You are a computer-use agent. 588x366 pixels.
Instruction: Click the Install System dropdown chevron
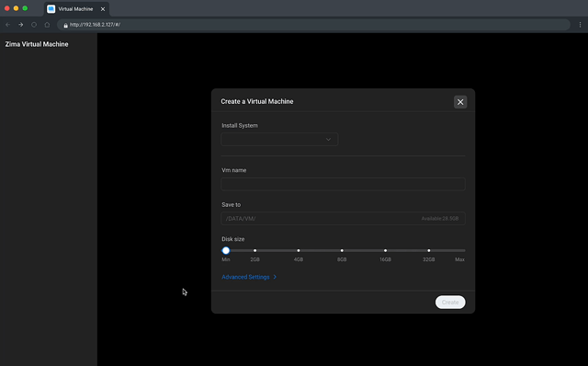(x=328, y=139)
